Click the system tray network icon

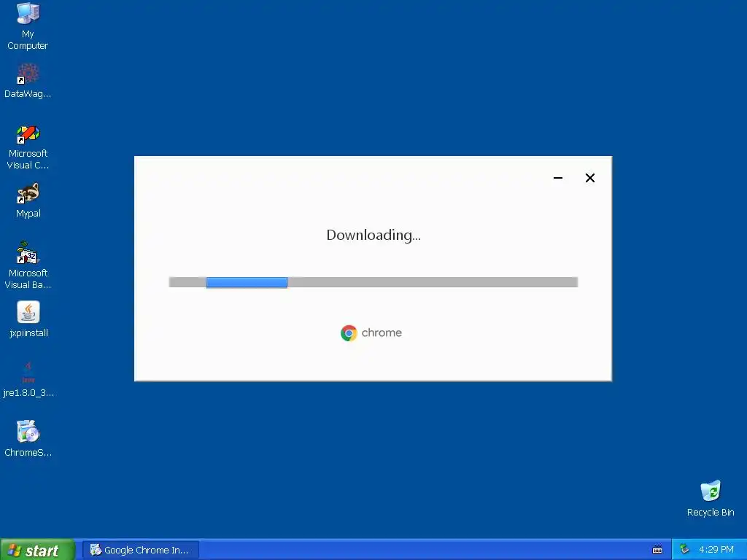click(x=684, y=549)
